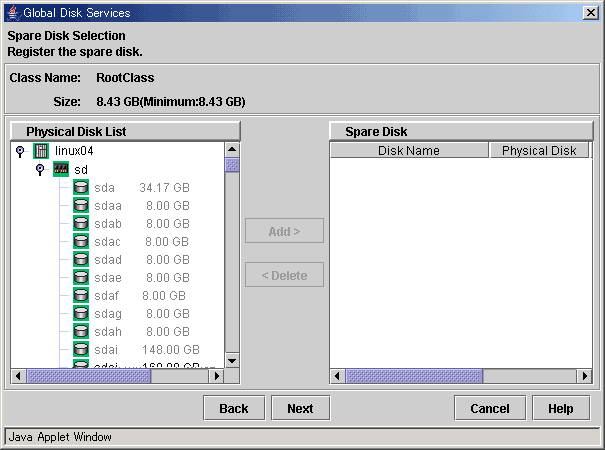The width and height of the screenshot is (605, 450).
Task: Click the sdab disk icon
Action: 81,223
